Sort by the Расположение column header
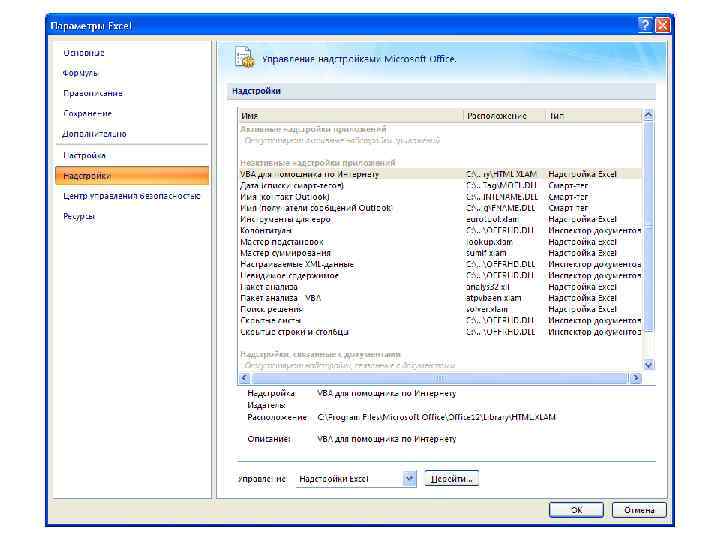The height and width of the screenshot is (540, 720). click(x=504, y=116)
